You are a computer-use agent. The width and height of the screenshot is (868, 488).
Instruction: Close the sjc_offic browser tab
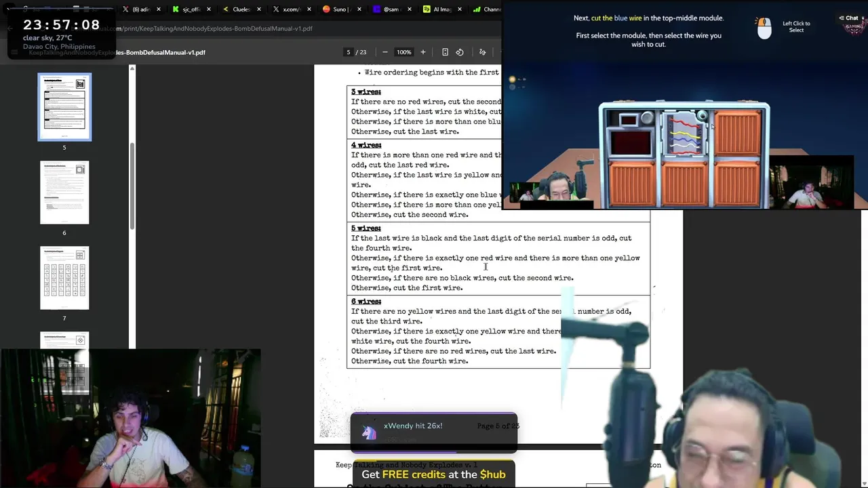pyautogui.click(x=209, y=9)
